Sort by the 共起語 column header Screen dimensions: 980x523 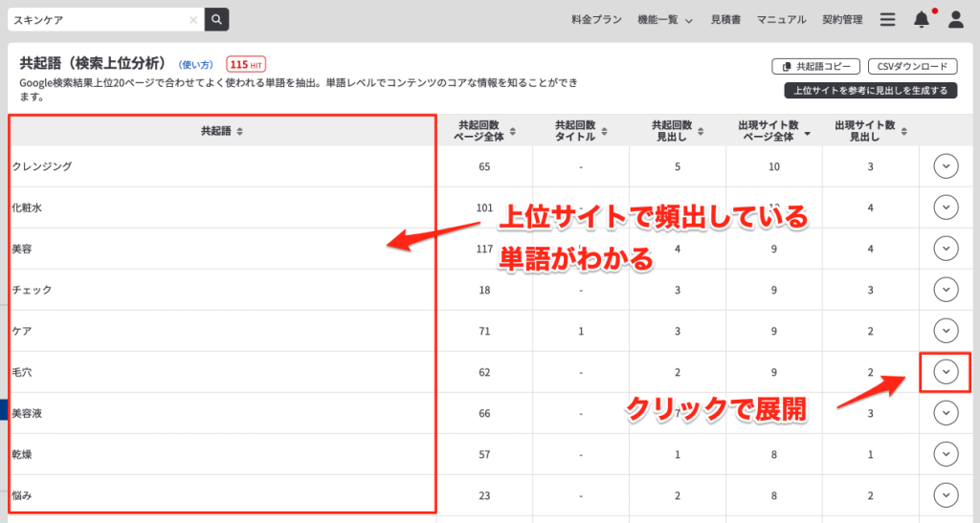pos(222,131)
